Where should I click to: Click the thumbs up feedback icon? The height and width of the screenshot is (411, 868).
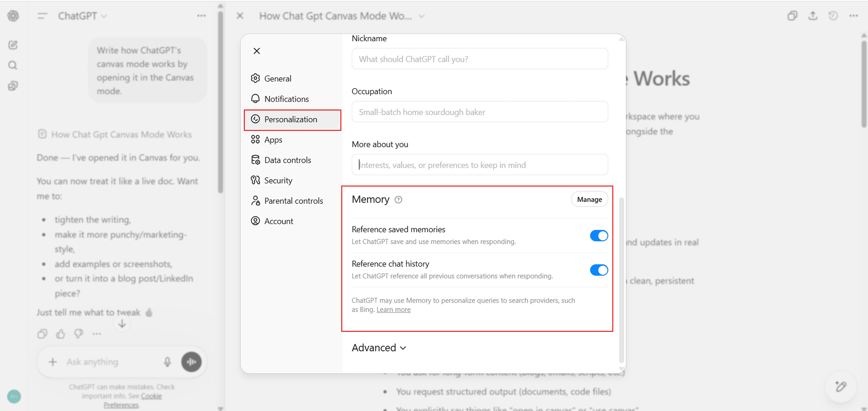click(x=60, y=334)
